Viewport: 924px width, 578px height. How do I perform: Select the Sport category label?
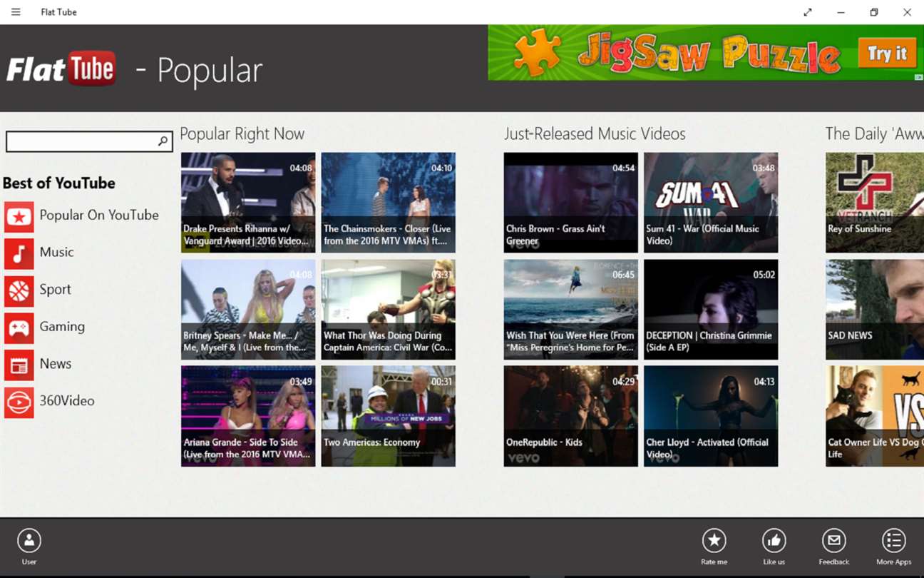pyautogui.click(x=55, y=290)
